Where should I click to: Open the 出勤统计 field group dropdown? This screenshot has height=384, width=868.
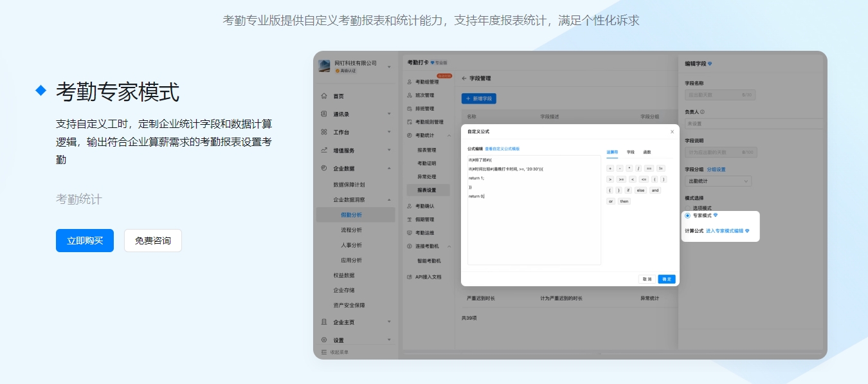coord(718,181)
